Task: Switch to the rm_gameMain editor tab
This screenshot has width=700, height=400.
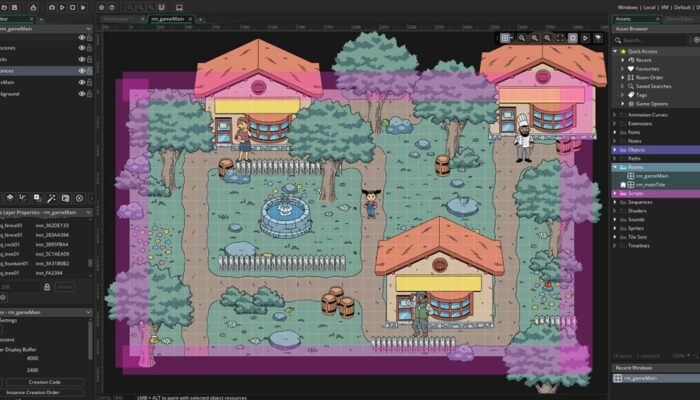Action: tap(166, 18)
